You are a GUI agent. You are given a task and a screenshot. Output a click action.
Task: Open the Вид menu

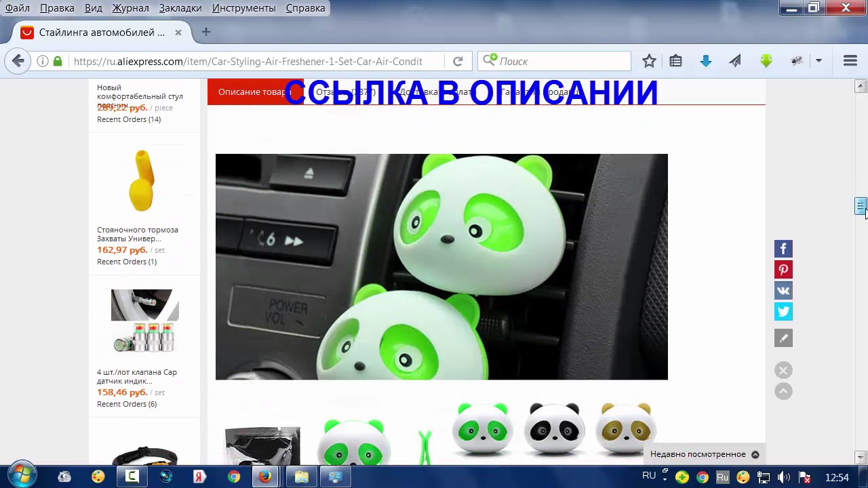pyautogui.click(x=94, y=8)
